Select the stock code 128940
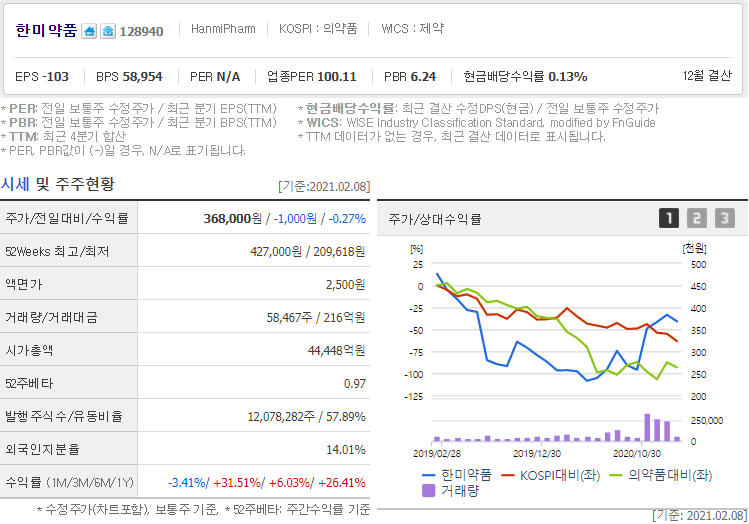 (141, 32)
